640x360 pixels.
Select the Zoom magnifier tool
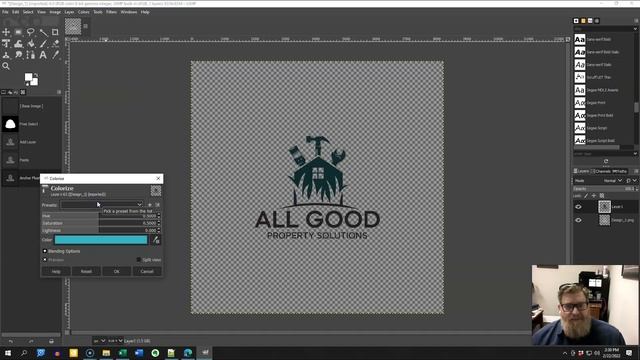6,66
